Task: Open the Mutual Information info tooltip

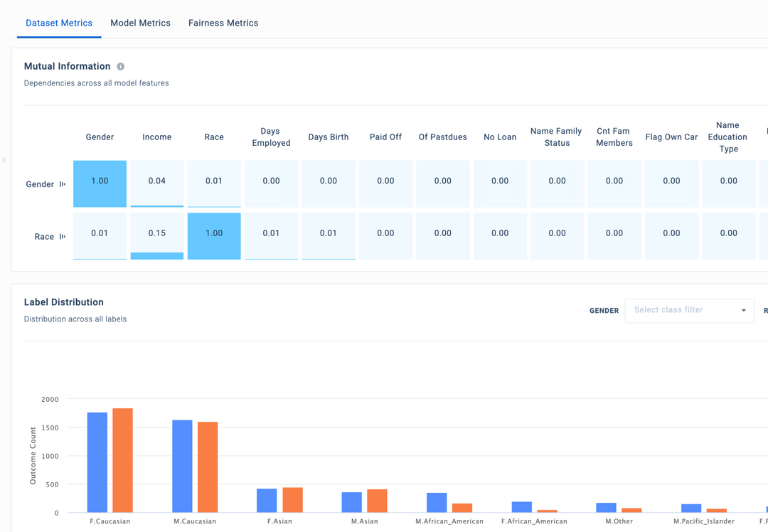Action: tap(119, 66)
